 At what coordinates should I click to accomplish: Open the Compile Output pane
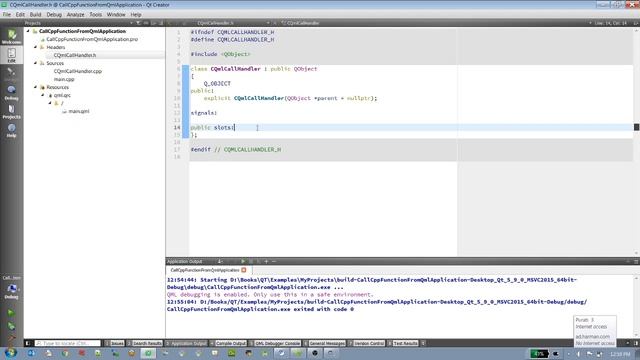pyautogui.click(x=228, y=343)
